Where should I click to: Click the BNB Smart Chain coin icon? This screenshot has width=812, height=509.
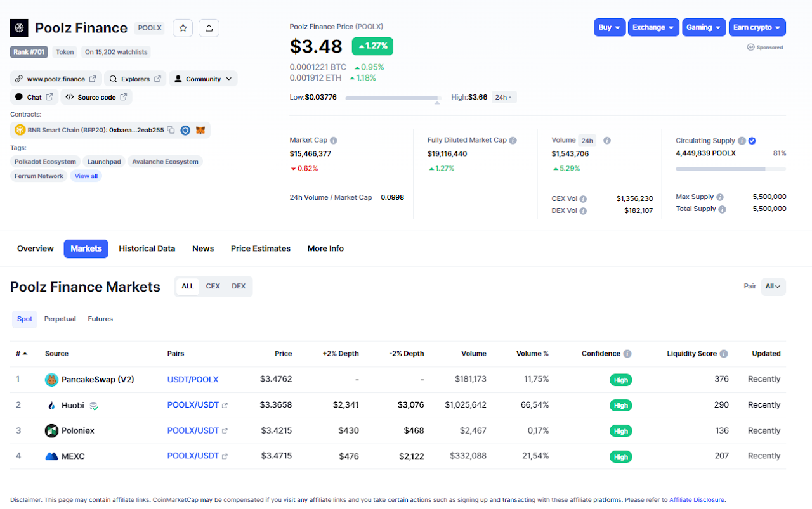tap(20, 130)
